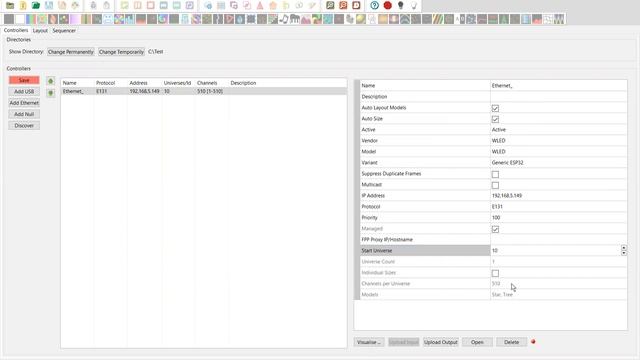This screenshot has height=360, width=640.
Task: Click the white light bulb icon
Action: [414, 5]
